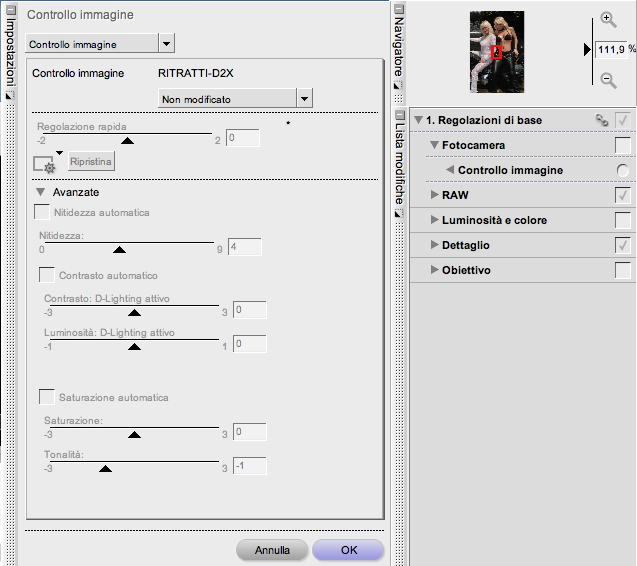Click the black zoom triangle marker
Viewport: 637px width, 566px height.
(588, 49)
